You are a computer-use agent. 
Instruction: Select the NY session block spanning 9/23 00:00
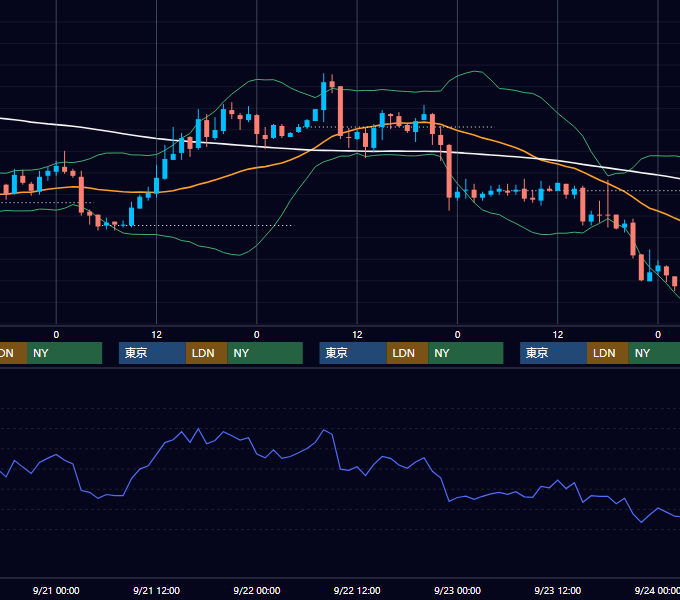coord(466,353)
